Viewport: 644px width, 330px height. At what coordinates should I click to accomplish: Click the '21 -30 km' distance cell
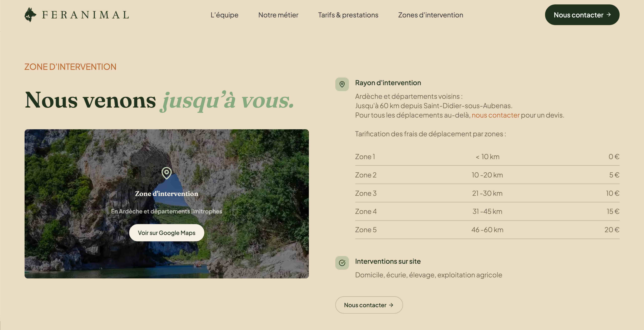click(487, 193)
